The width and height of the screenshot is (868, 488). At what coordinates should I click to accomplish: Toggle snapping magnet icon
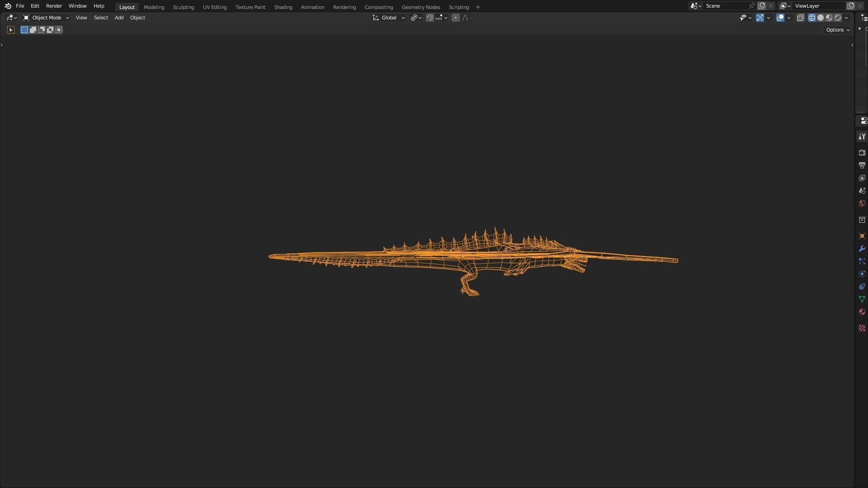point(430,18)
